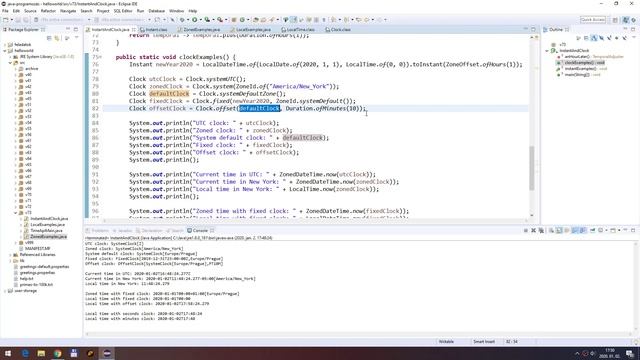Open Chrome from the taskbar
This screenshot has height=360, width=640.
click(x=58, y=353)
